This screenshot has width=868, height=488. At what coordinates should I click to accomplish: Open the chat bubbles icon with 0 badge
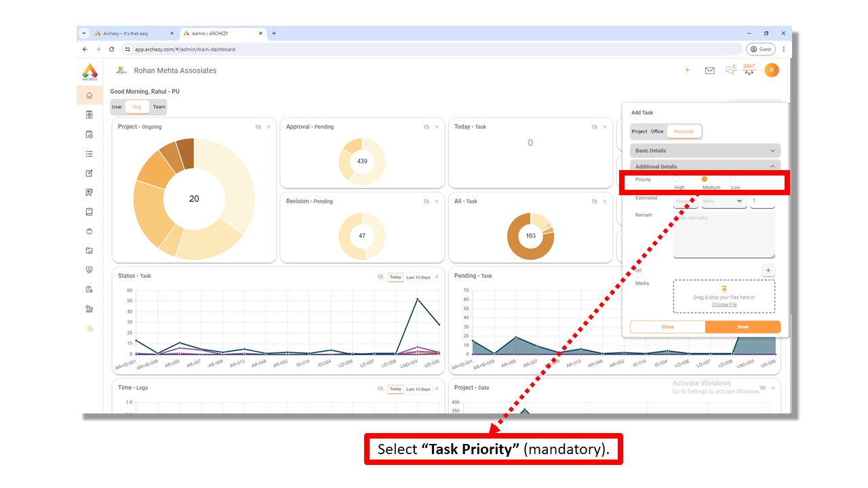730,70
